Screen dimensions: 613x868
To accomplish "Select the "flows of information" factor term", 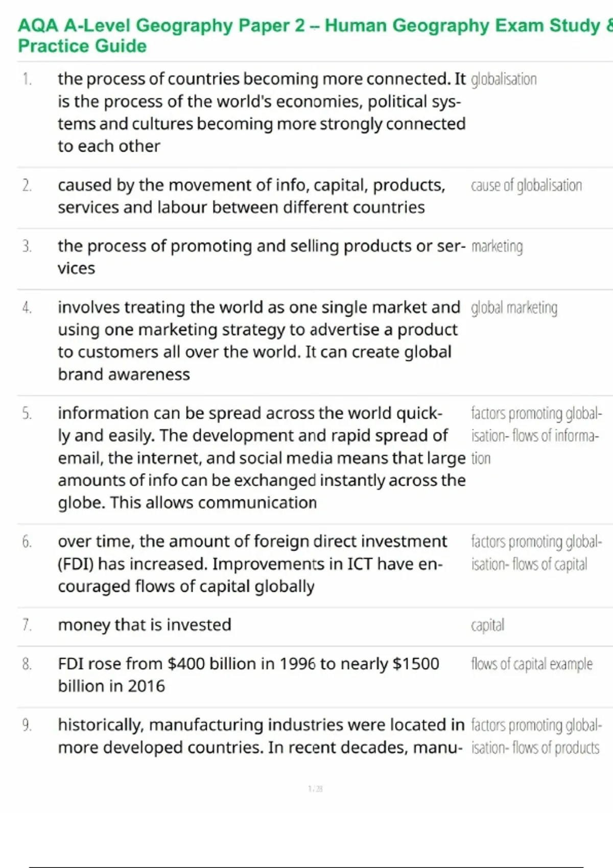I will tap(535, 436).
